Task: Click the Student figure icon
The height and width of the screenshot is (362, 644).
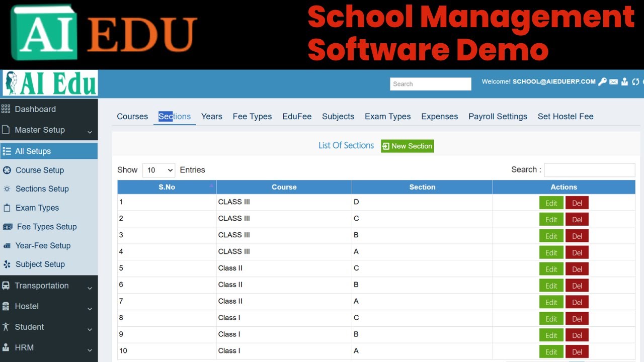Action: (x=6, y=327)
